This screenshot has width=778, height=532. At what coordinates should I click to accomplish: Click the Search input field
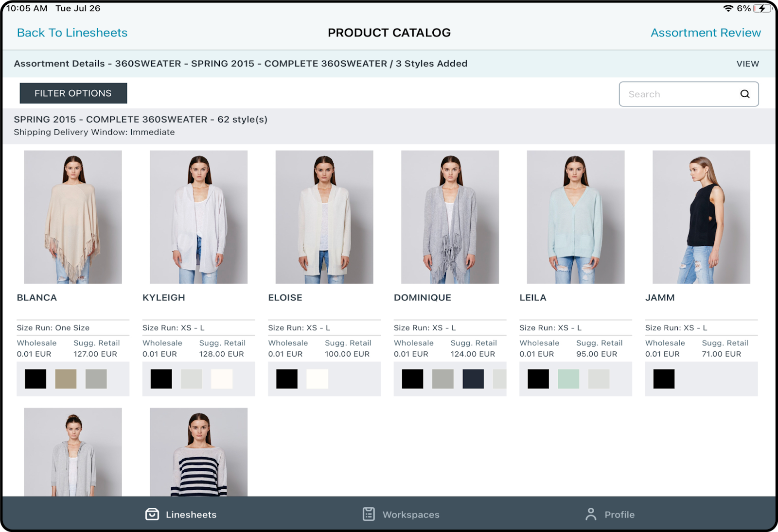[681, 94]
